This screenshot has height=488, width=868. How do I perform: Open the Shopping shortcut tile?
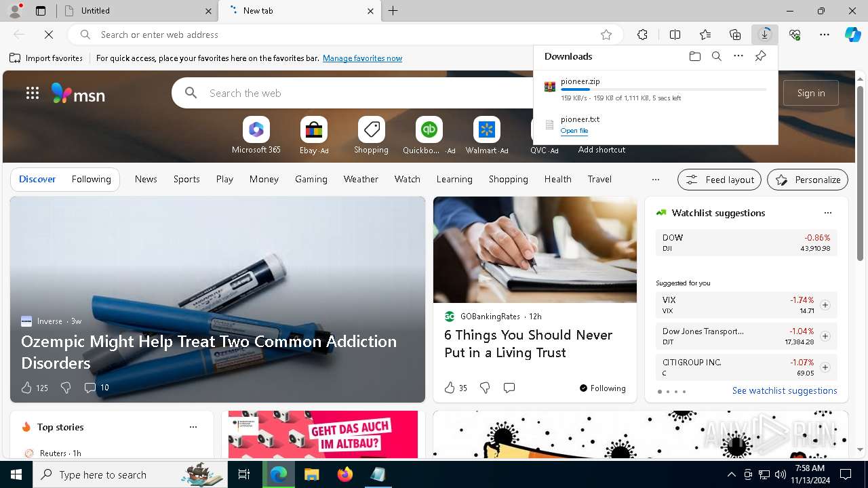(x=371, y=136)
